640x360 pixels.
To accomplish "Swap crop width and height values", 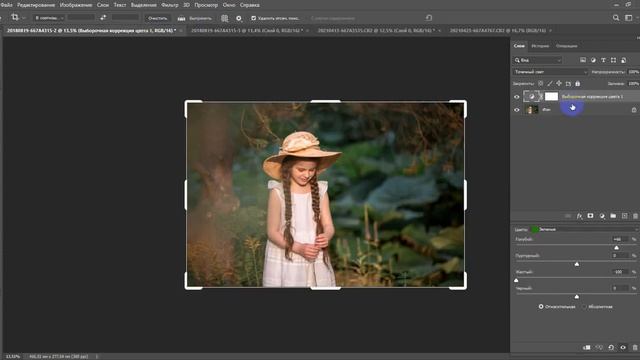I will pyautogui.click(x=103, y=18).
